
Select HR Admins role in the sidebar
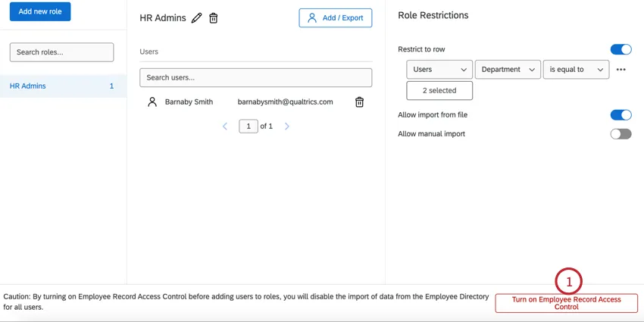point(62,86)
